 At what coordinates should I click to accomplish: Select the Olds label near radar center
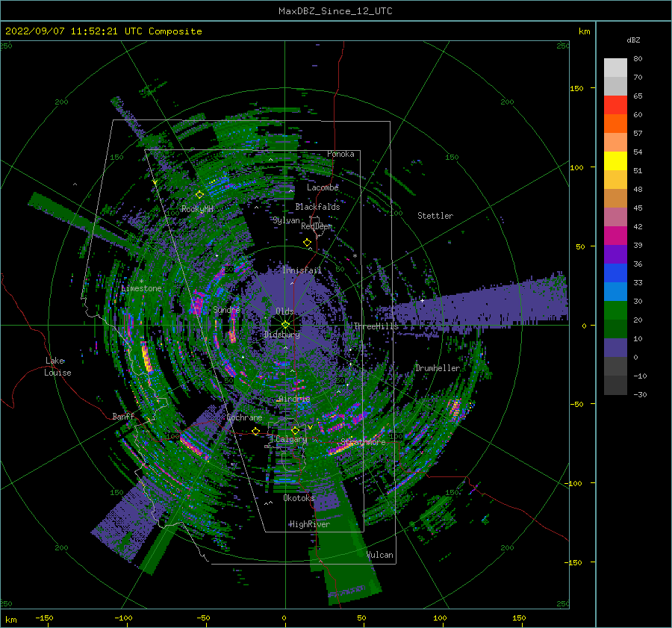(x=284, y=311)
